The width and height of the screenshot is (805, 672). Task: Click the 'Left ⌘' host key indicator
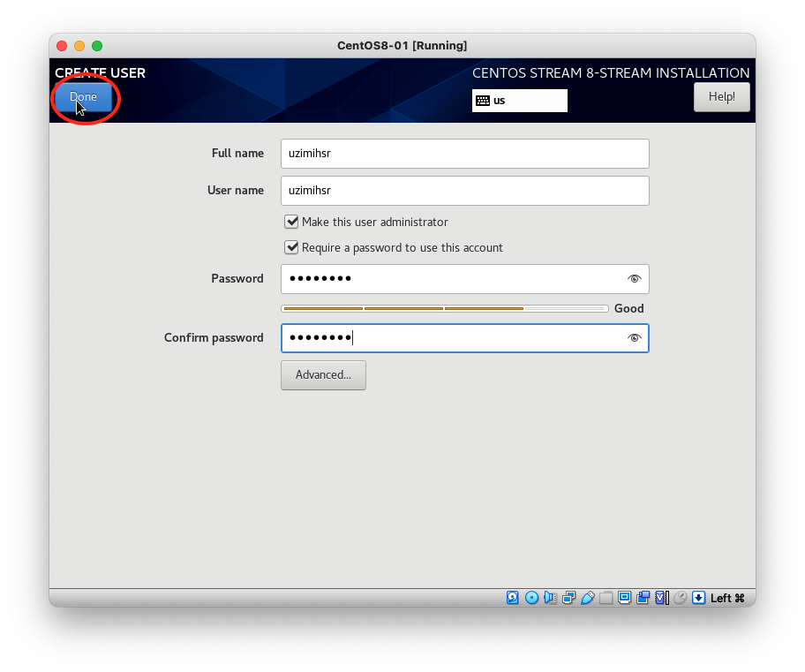(727, 598)
